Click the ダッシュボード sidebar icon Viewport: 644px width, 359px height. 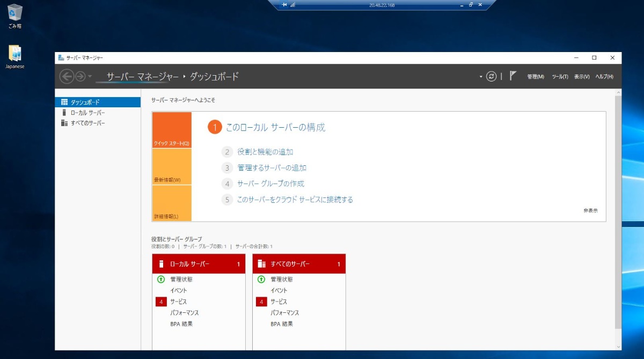[64, 102]
